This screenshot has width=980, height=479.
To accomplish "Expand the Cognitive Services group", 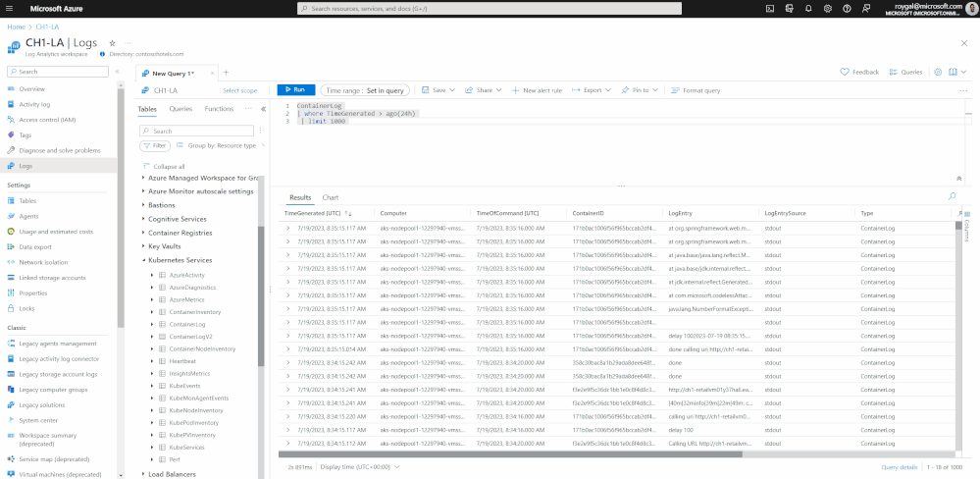I will pos(143,219).
